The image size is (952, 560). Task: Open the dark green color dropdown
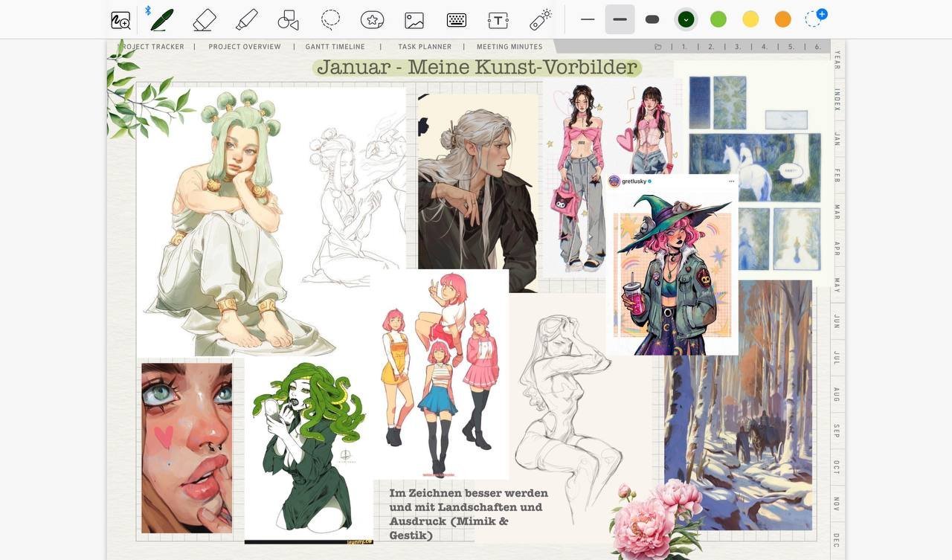pos(686,19)
